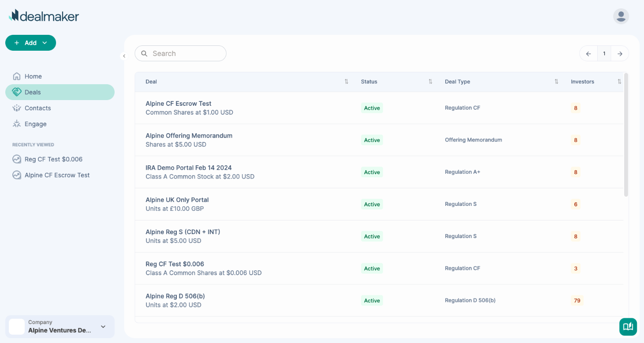
Task: Click Active badge for Alpine UK Only Portal
Action: pyautogui.click(x=372, y=204)
